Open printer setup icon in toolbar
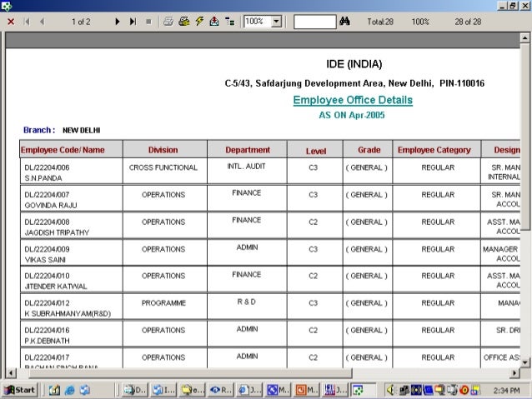This screenshot has height=399, width=532. pyautogui.click(x=184, y=22)
